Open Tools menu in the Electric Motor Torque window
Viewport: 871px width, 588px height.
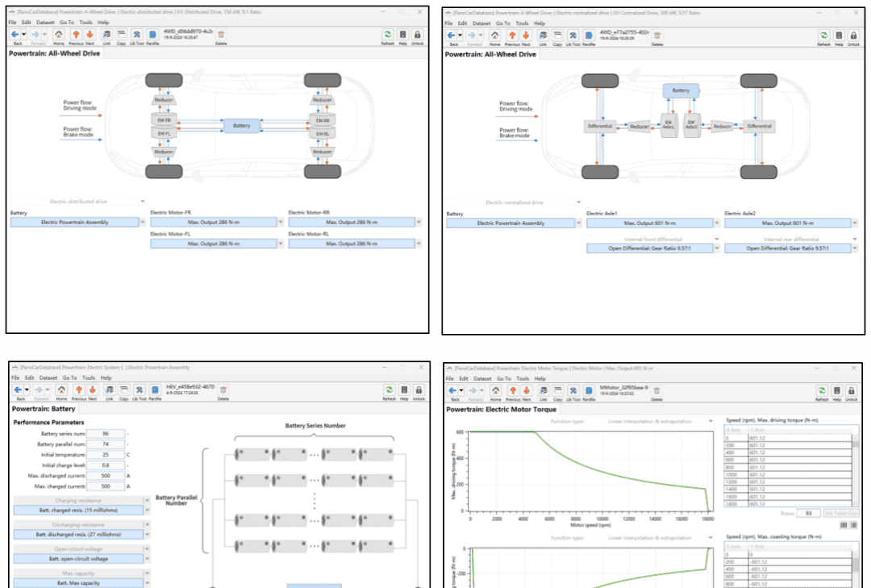[523, 377]
